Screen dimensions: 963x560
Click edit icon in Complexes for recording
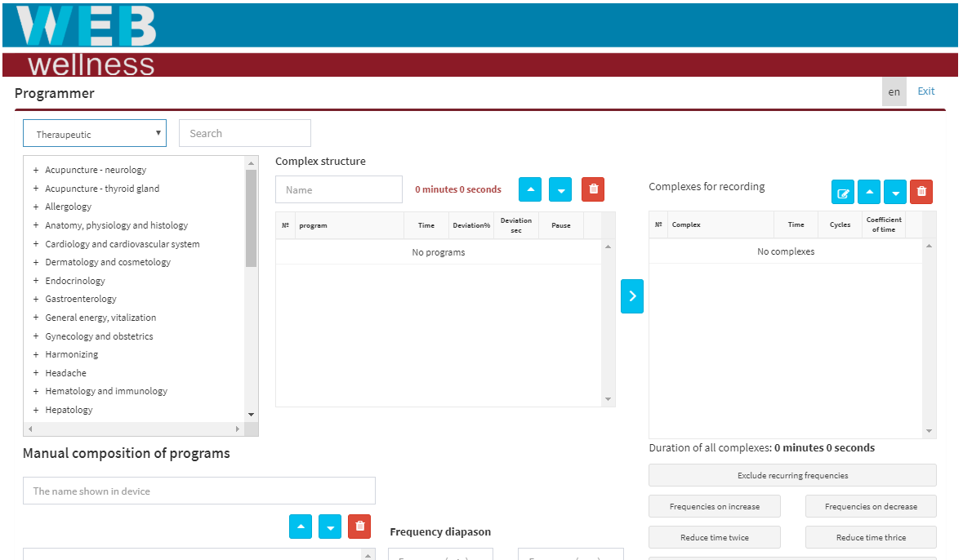click(x=843, y=193)
